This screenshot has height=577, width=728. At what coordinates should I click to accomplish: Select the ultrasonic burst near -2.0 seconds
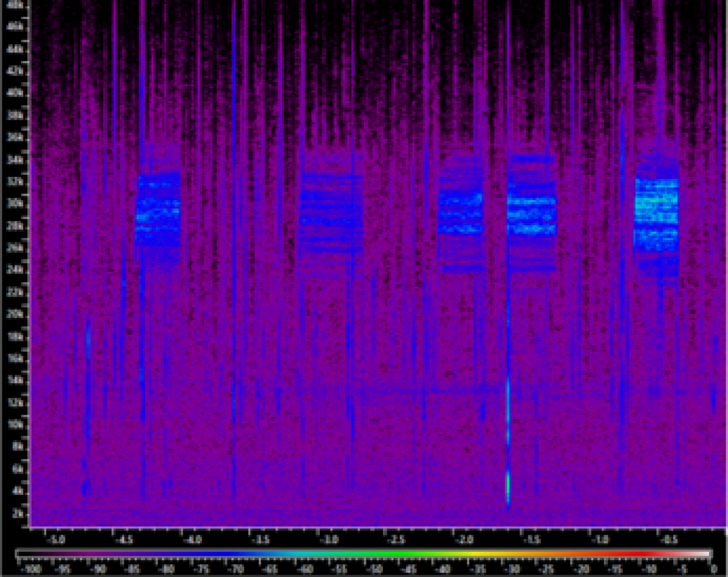tap(461, 214)
